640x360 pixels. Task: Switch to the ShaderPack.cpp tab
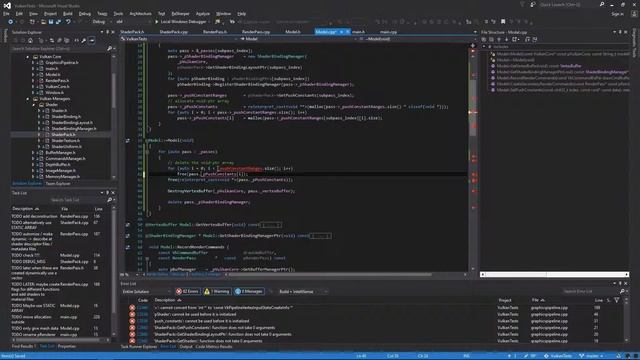click(x=173, y=32)
